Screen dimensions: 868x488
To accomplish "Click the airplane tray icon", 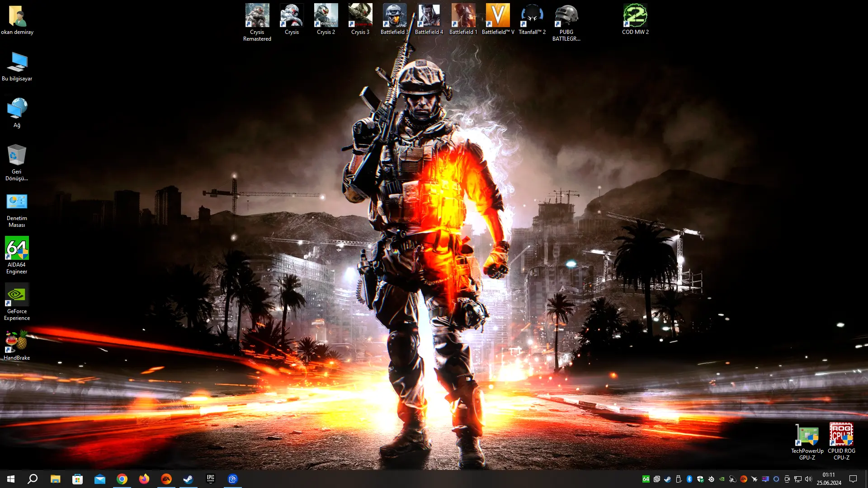I will [x=755, y=479].
